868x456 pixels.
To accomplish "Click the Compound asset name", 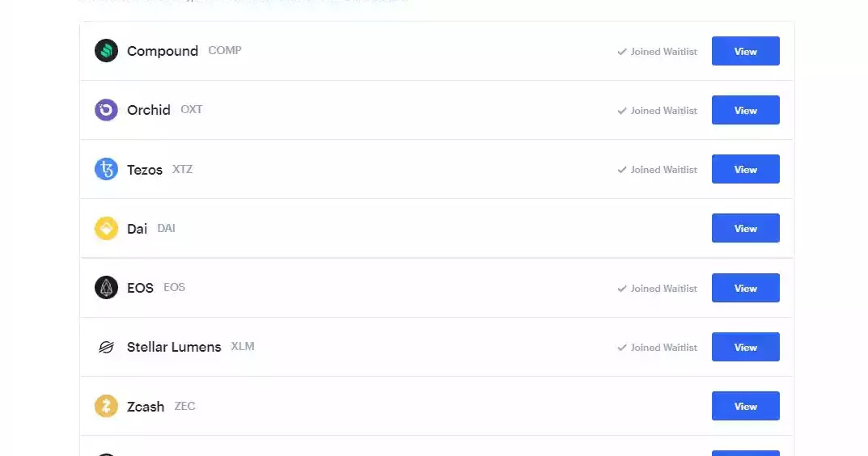I will click(163, 52).
